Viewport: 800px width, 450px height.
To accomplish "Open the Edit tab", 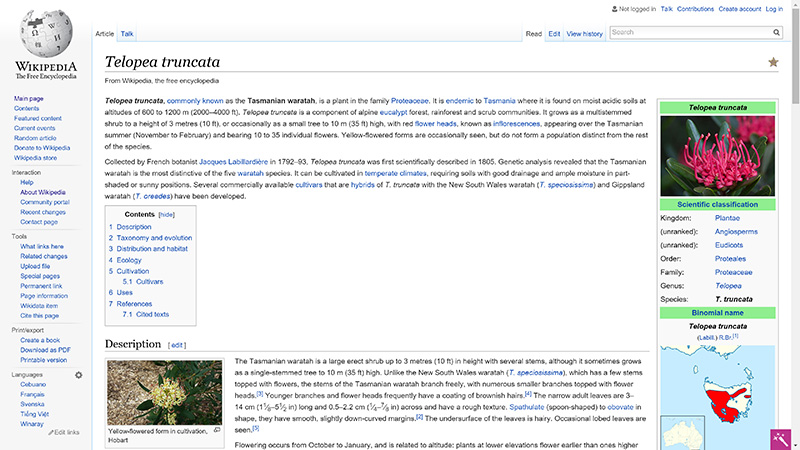I will (x=554, y=34).
